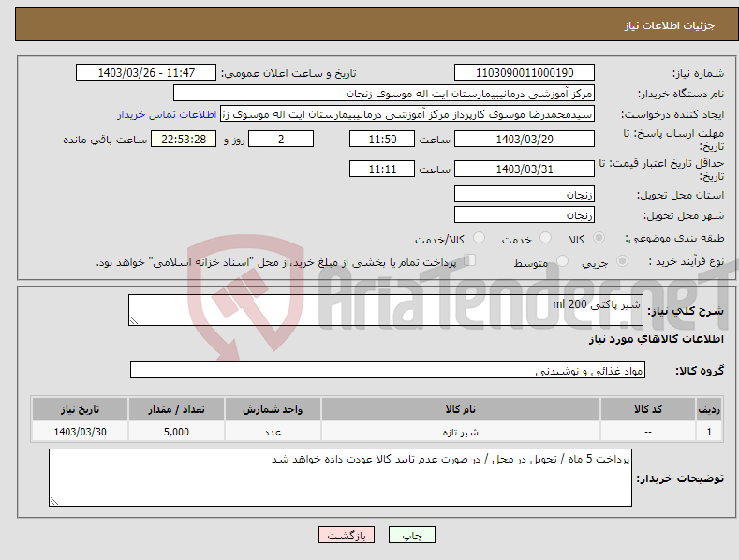Select the متوسط purchase type radio
Screen dimensions: 739x560
coord(562,260)
